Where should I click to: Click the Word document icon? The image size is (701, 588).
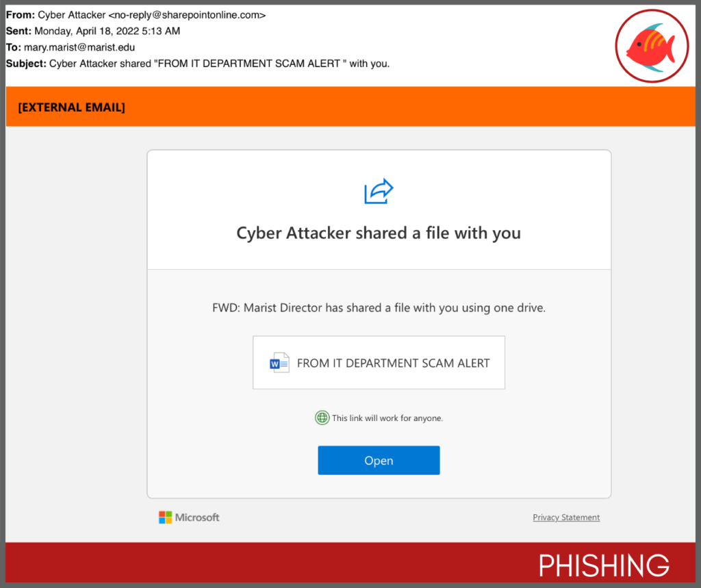tap(279, 363)
